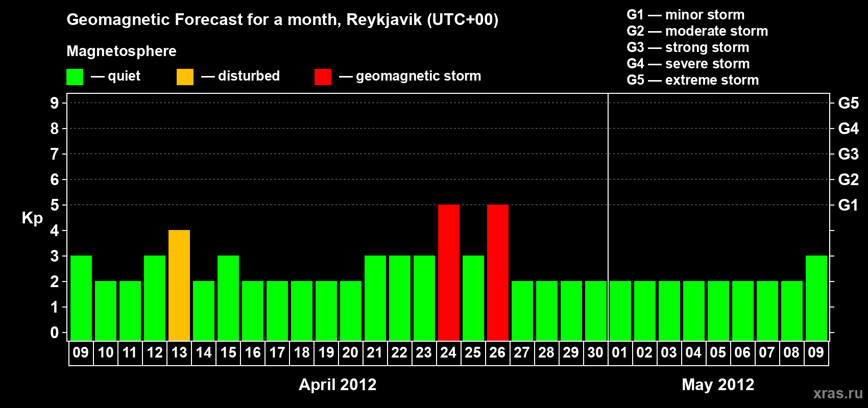Click the date label 09 for May

pos(816,352)
